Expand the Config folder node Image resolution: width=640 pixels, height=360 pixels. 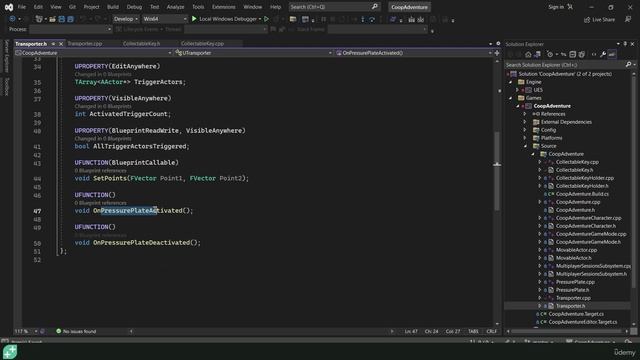tap(525, 130)
